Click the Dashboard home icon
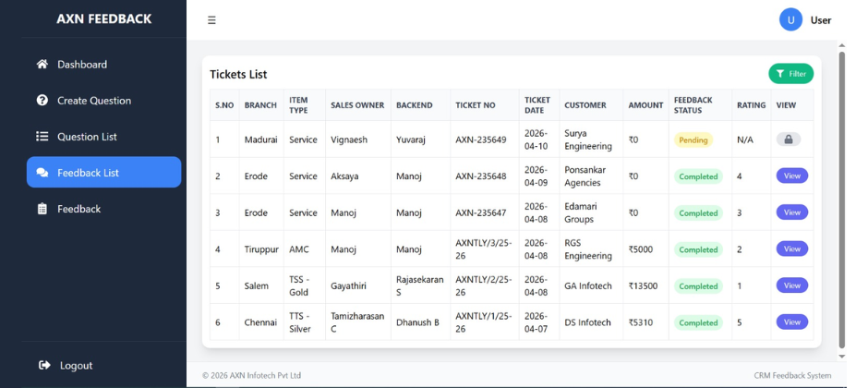 [x=42, y=65]
